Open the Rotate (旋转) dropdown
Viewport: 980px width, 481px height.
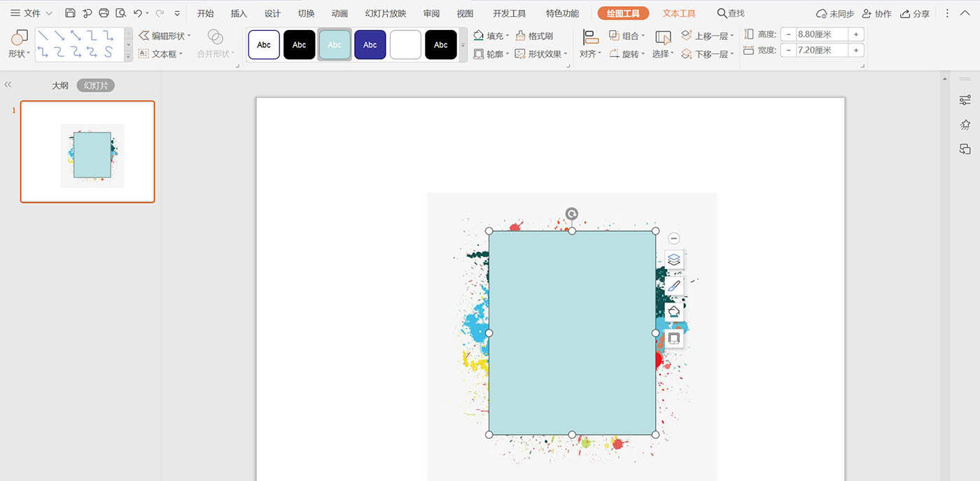(x=626, y=54)
